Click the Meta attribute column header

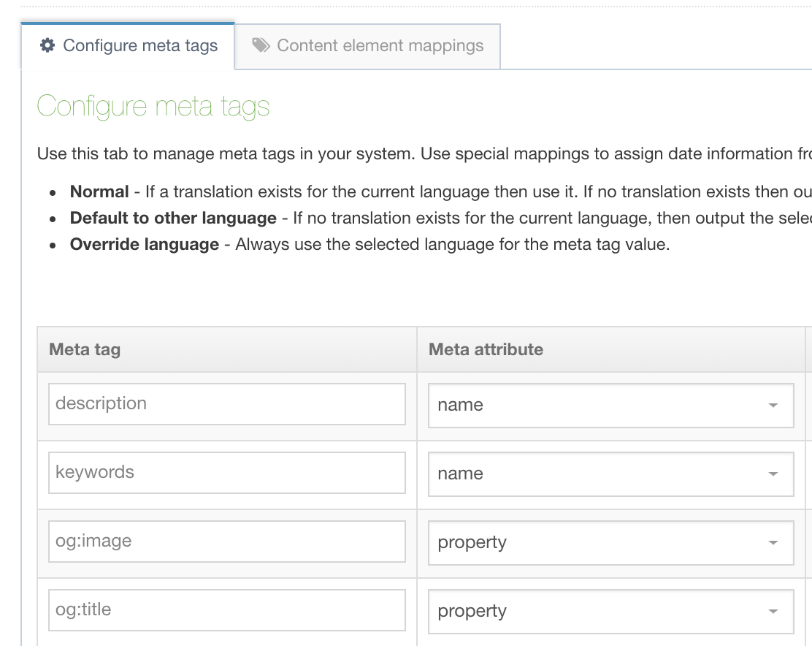(486, 349)
